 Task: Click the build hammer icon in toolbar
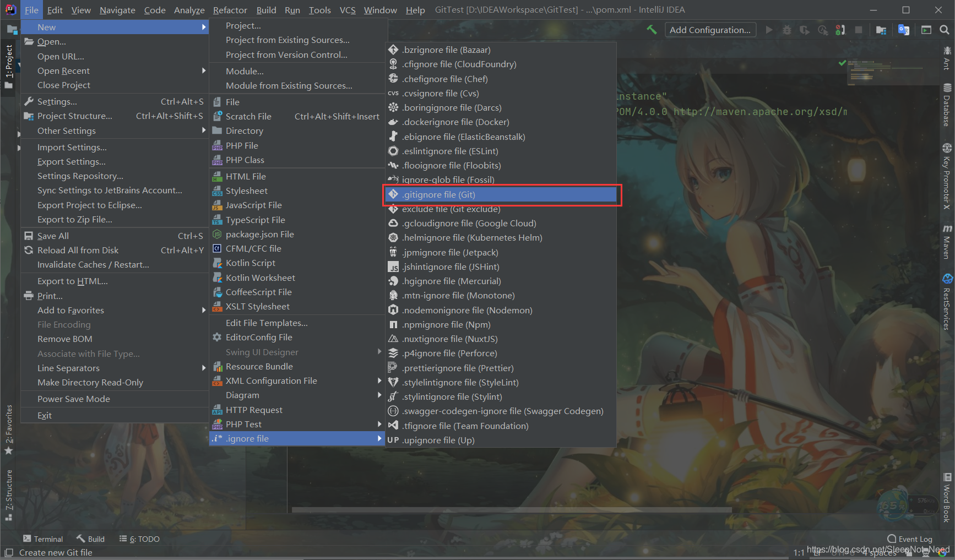pos(652,30)
